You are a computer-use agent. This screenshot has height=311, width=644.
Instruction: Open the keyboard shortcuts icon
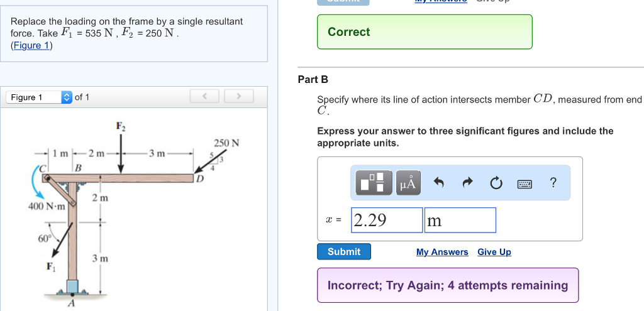pyautogui.click(x=525, y=183)
